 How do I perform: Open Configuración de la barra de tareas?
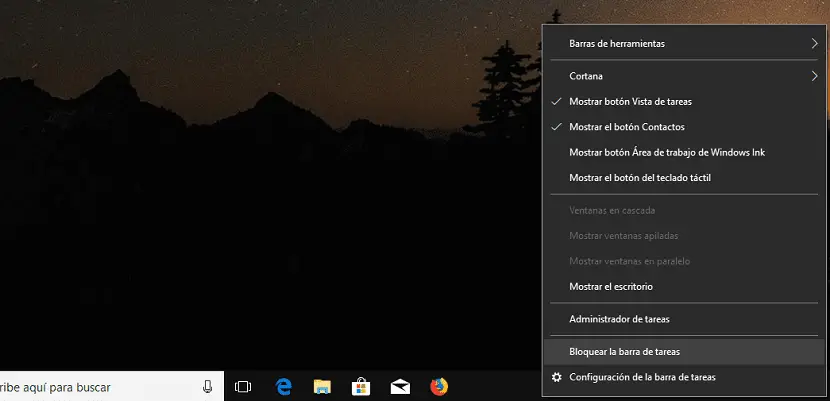click(684, 377)
